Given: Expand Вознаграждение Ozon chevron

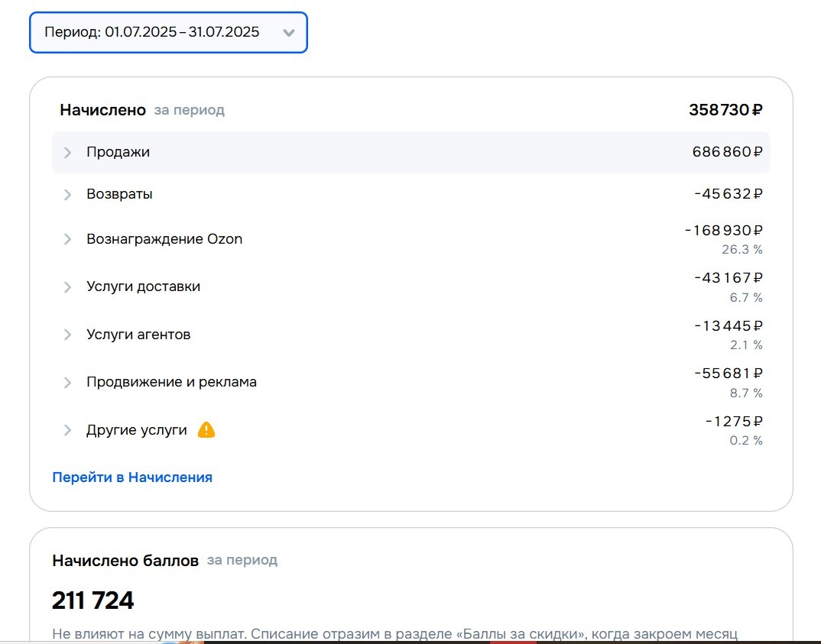Looking at the screenshot, I should click(x=67, y=239).
